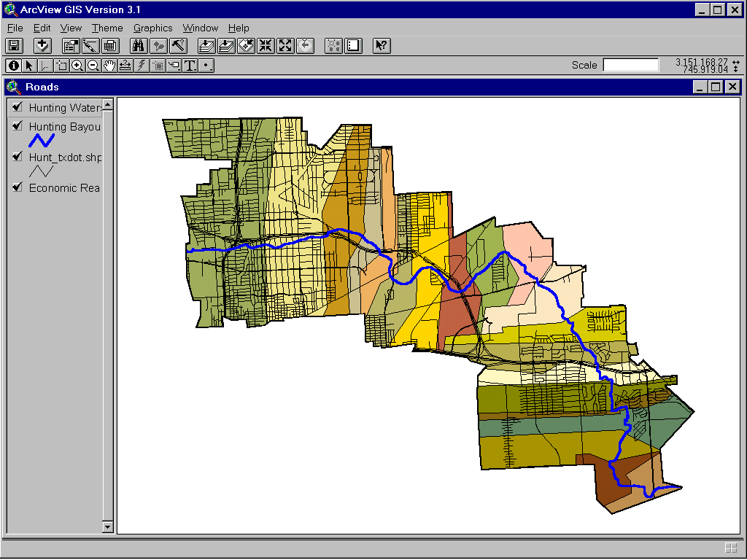Select the Identify tool

[13, 65]
